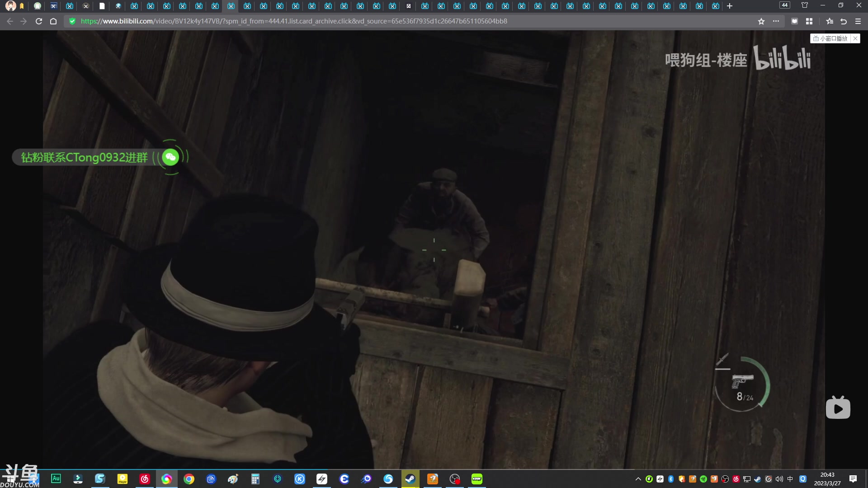Click the bilibili video URL in the address bar
Viewport: 868px width, 488px height.
[x=294, y=21]
